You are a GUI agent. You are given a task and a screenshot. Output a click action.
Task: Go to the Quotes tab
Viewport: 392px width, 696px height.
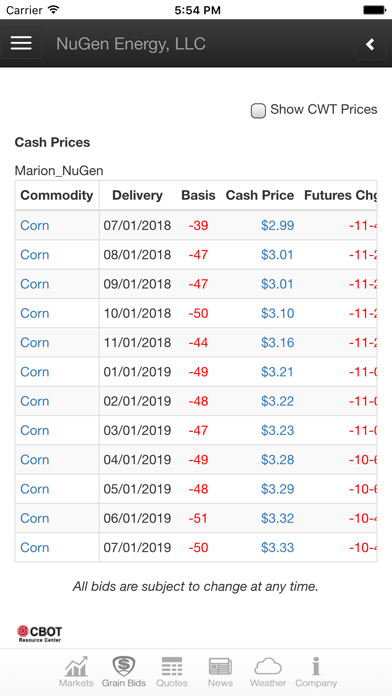[x=172, y=672]
